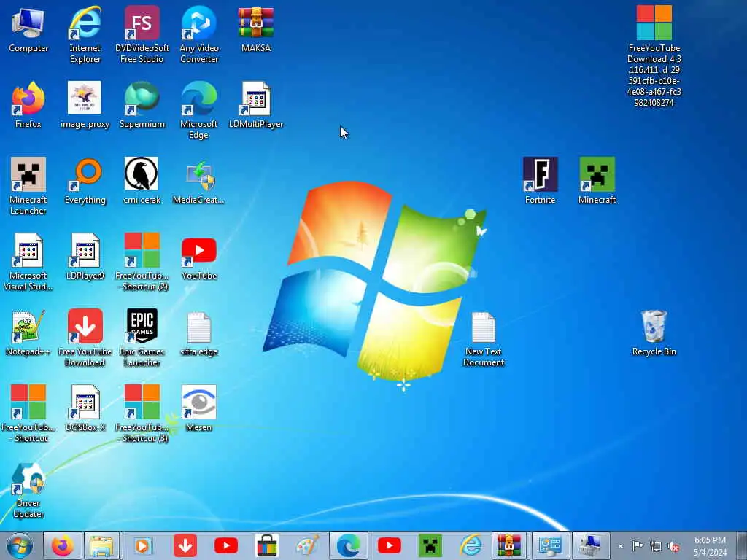This screenshot has width=747, height=560.
Task: Select FreeYouTub... - Shortcut (2) icon
Action: pyautogui.click(x=142, y=262)
